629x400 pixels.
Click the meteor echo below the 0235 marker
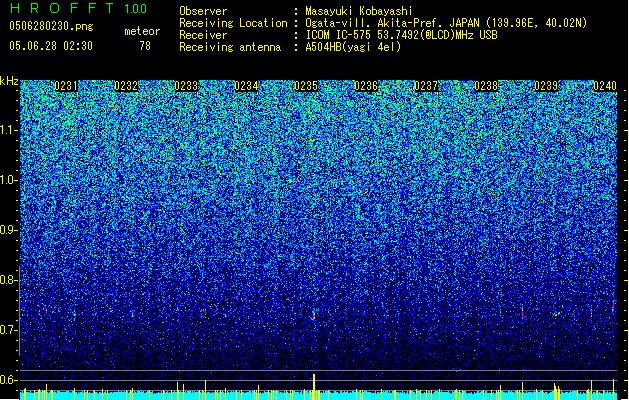coord(314,314)
